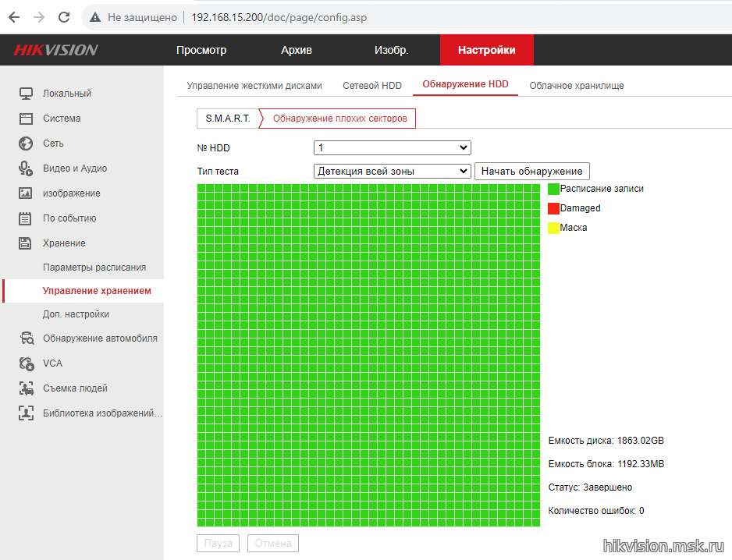
Task: Click the microphone icon for Видео и Аудио
Action: click(x=27, y=168)
